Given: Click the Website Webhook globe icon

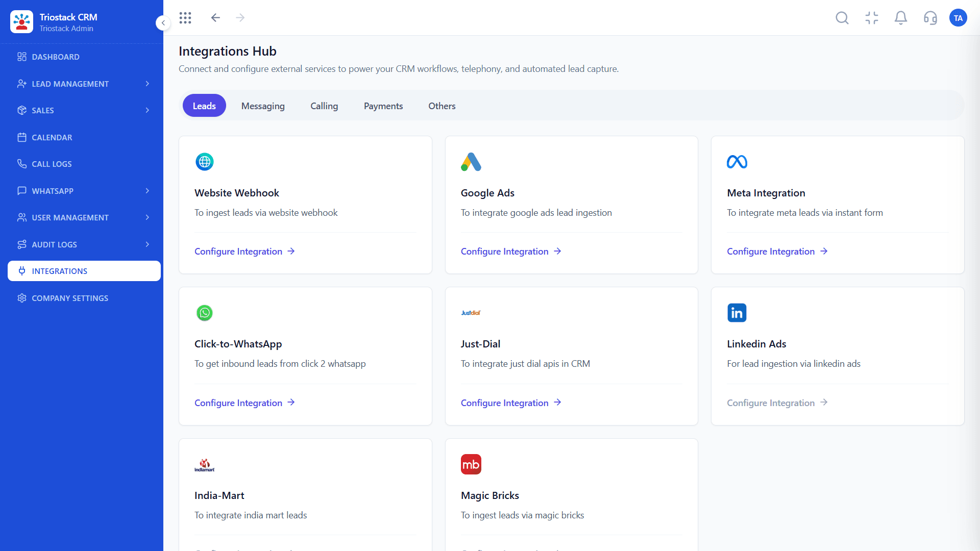Looking at the screenshot, I should click(205, 162).
